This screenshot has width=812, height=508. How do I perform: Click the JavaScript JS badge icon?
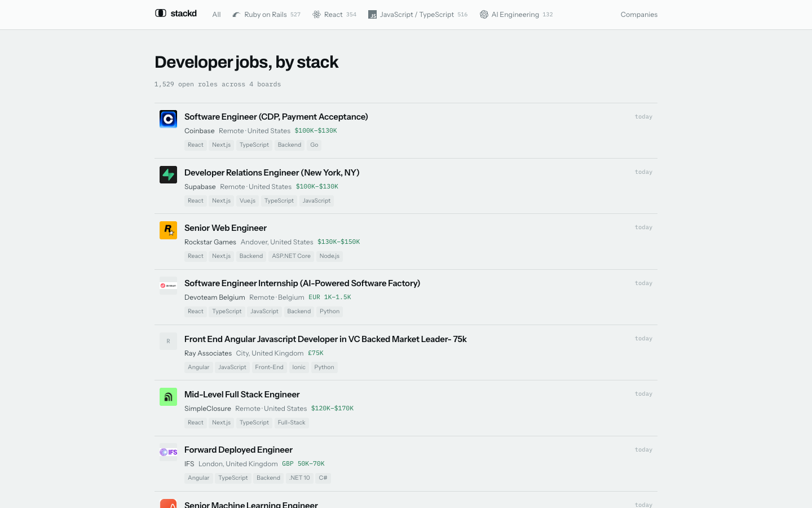[372, 15]
